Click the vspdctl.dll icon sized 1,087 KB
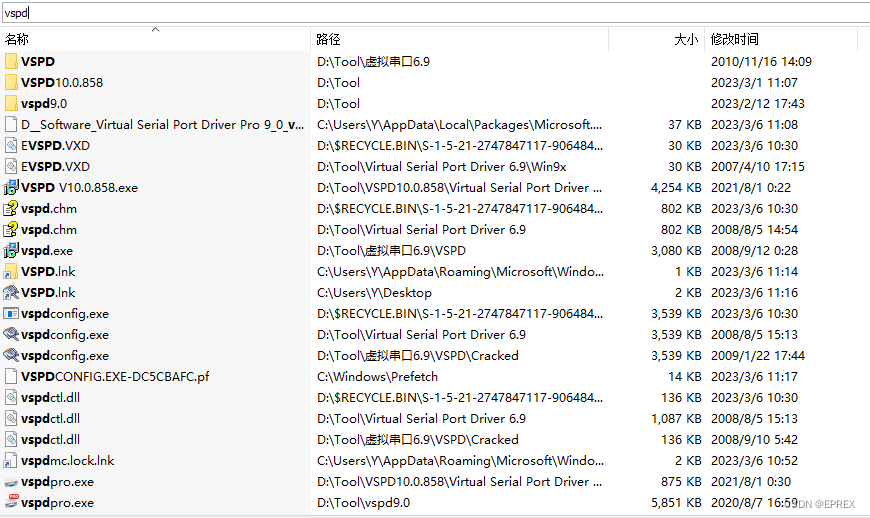The height and width of the screenshot is (518, 870). (x=11, y=419)
